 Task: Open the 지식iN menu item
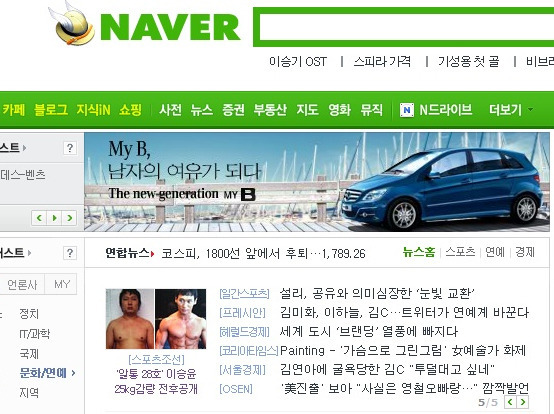[x=93, y=110]
